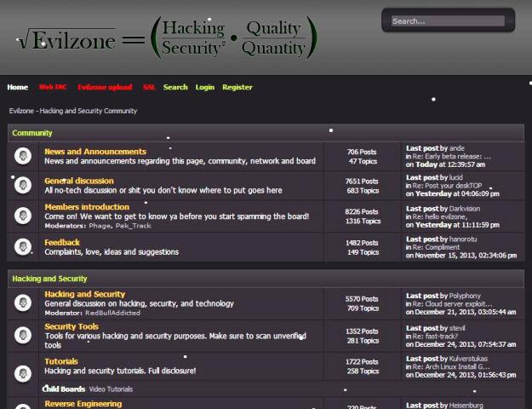Open the 'Re: Arch Linux Install G...' post
532x409 pixels.
click(451, 367)
